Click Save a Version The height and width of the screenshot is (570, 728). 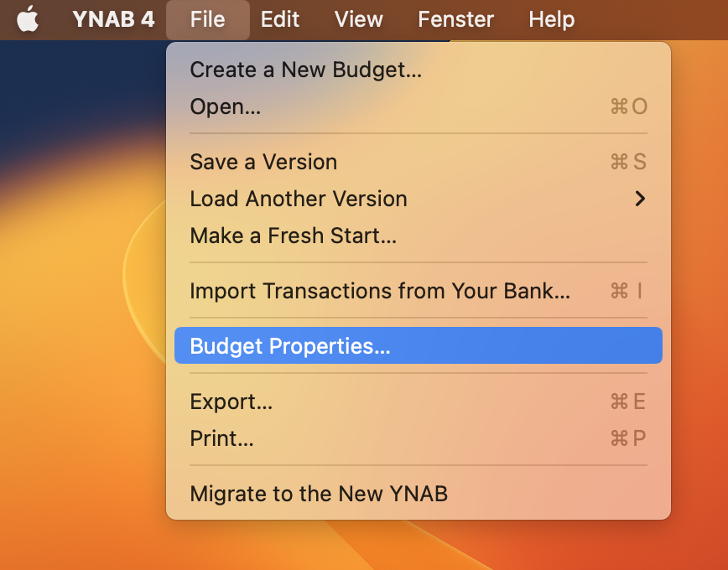(419, 162)
